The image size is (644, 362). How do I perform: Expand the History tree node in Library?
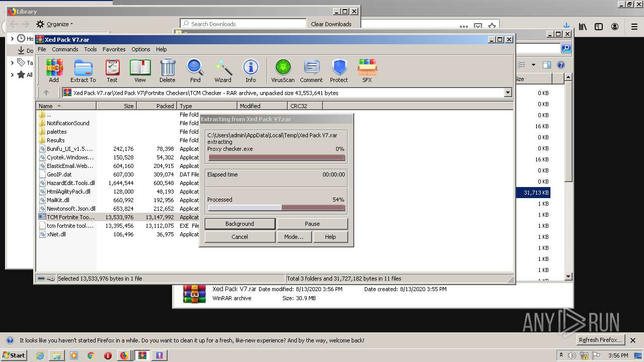pos(13,39)
